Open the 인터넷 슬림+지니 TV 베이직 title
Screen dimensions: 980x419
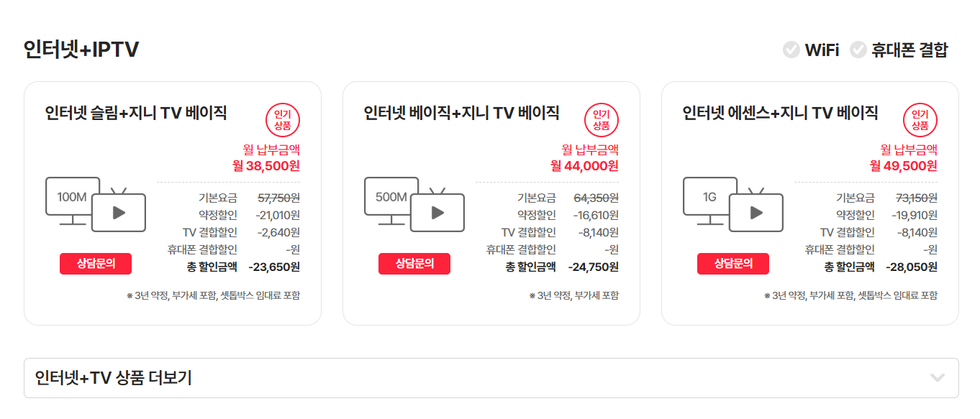(x=136, y=113)
